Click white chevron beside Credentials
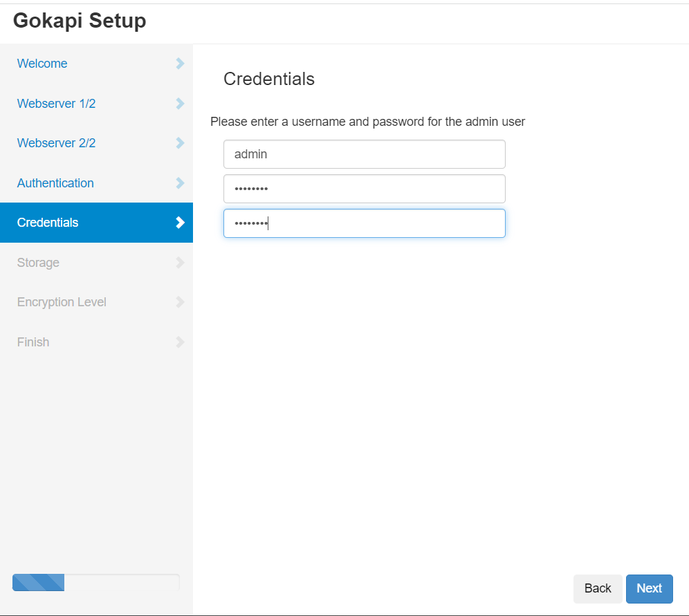 point(180,223)
